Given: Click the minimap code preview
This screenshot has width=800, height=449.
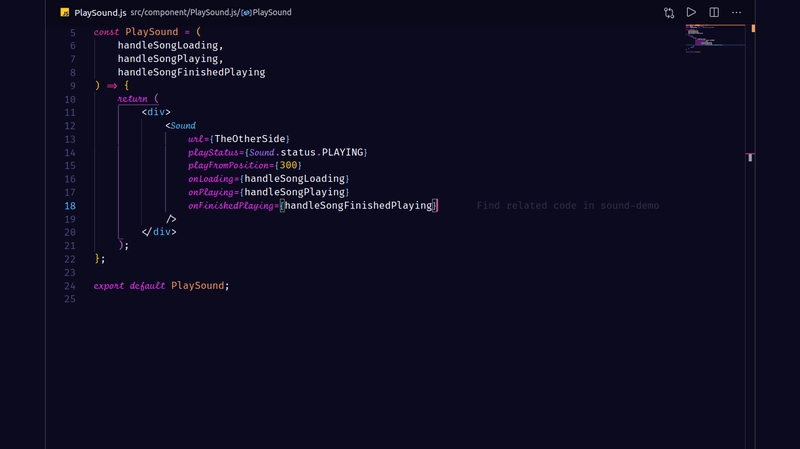Looking at the screenshot, I should pyautogui.click(x=712, y=37).
